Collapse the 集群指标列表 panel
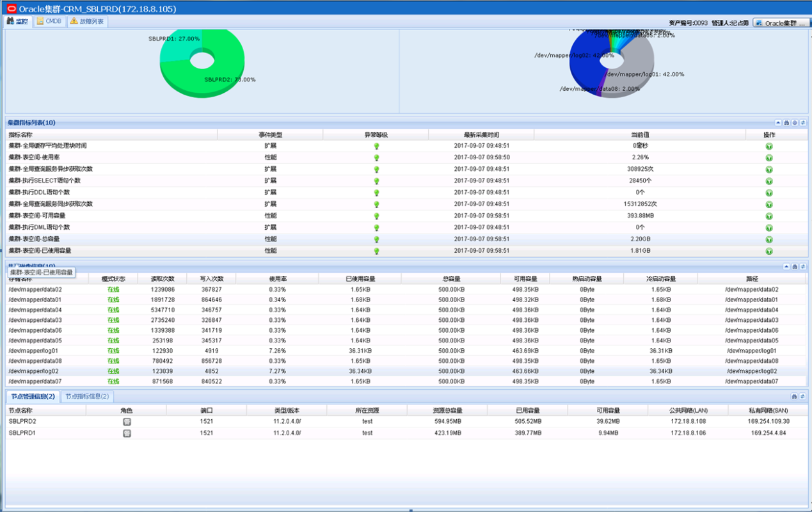Screen dimensions: 812x512 [778, 122]
